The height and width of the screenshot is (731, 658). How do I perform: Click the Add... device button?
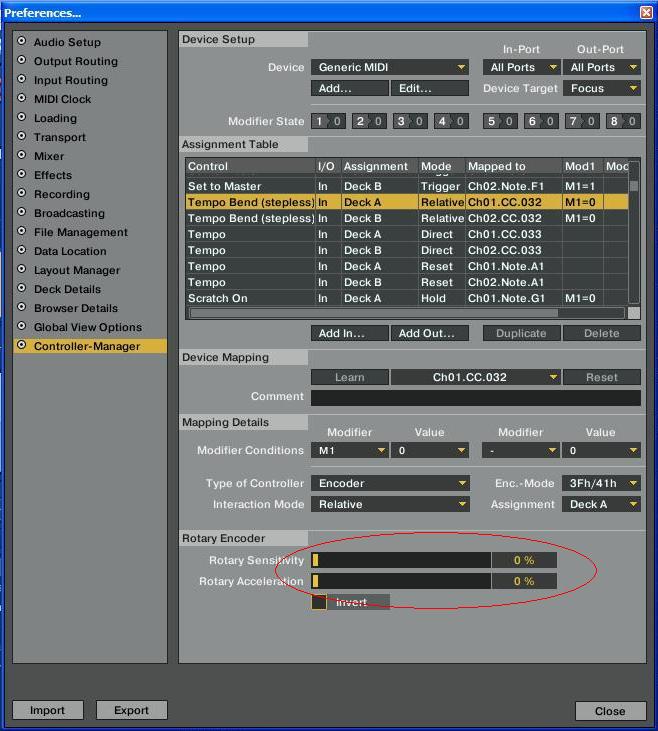tap(350, 88)
